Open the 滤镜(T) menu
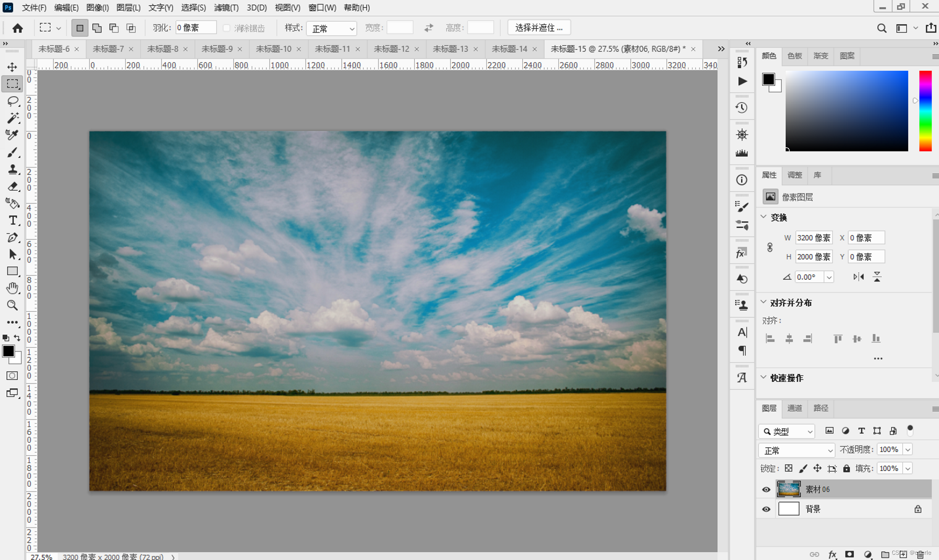939x560 pixels. click(x=226, y=7)
